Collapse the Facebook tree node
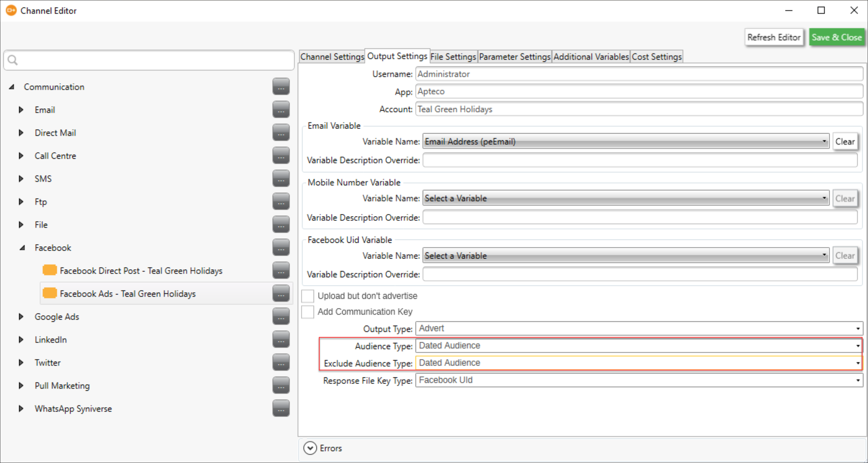The image size is (868, 463). tap(22, 248)
